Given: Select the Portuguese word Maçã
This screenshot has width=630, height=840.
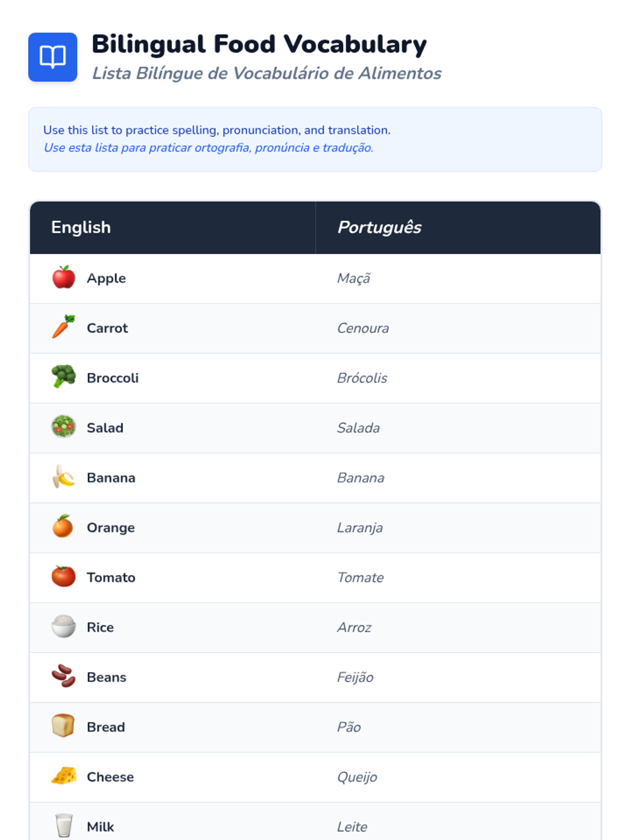Looking at the screenshot, I should click(x=354, y=278).
